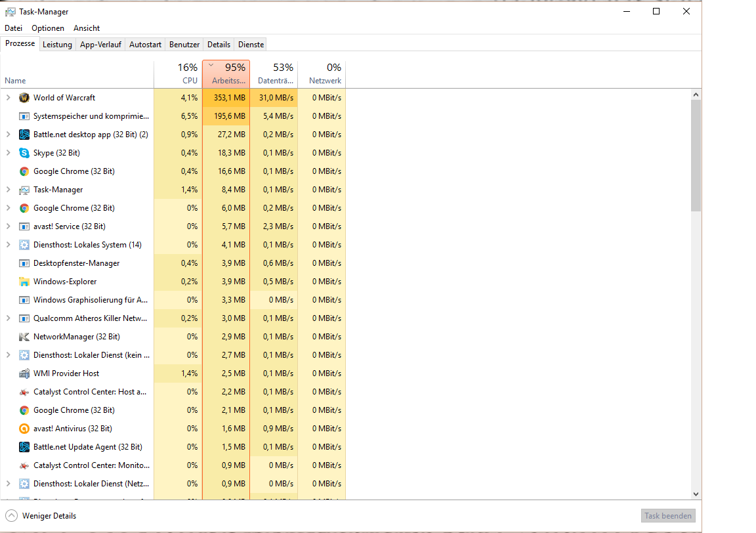Click the Task-Manager title bar icon
Screen dimensions: 756x533
[10, 12]
